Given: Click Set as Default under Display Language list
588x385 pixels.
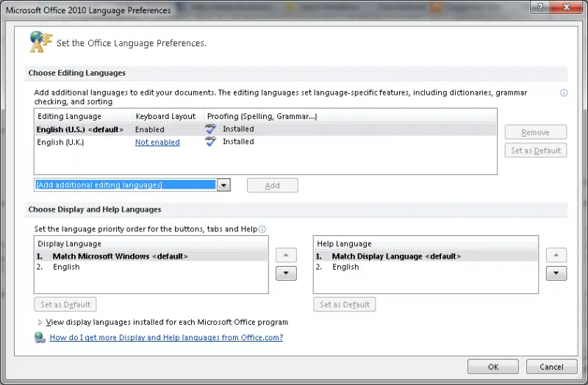Looking at the screenshot, I should click(65, 304).
